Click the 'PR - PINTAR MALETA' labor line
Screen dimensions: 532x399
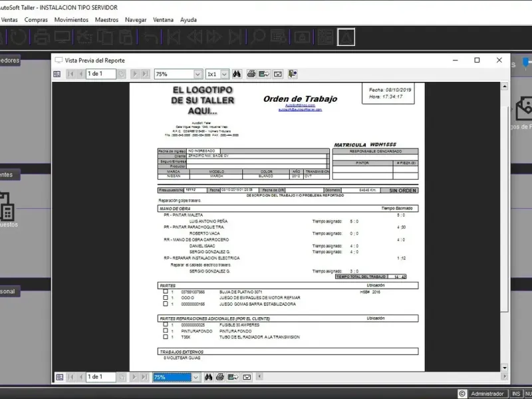184,215
